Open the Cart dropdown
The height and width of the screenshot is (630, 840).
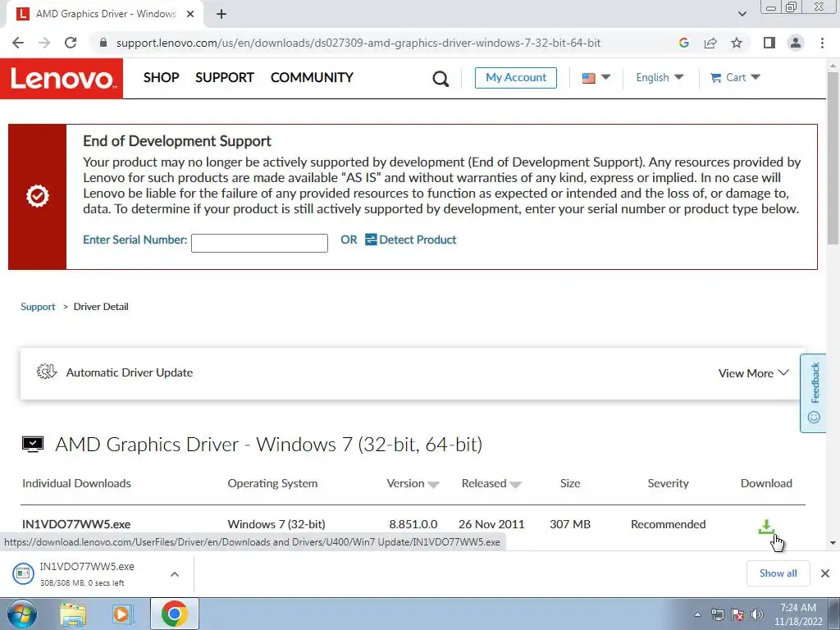coord(735,78)
